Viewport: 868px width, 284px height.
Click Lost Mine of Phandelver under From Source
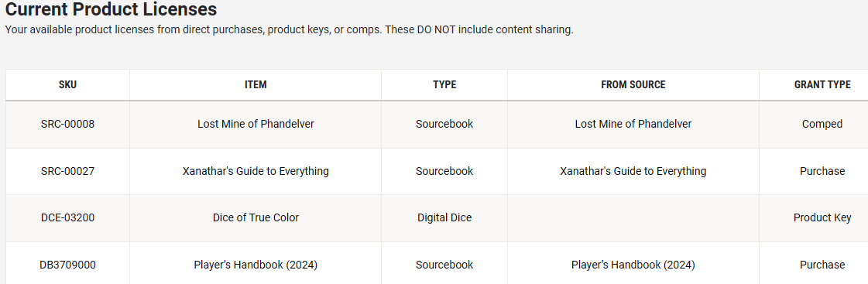pyautogui.click(x=633, y=124)
